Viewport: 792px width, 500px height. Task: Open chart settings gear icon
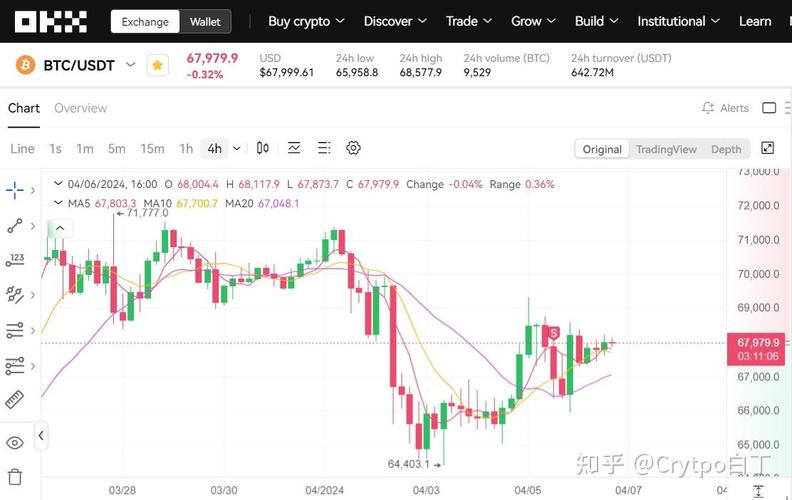tap(353, 148)
